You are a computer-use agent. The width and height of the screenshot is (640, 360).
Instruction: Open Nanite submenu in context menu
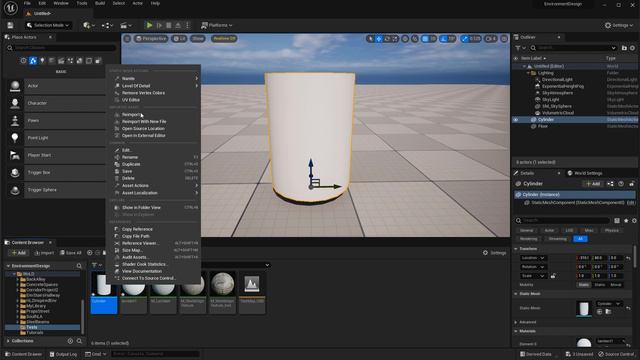tap(154, 78)
